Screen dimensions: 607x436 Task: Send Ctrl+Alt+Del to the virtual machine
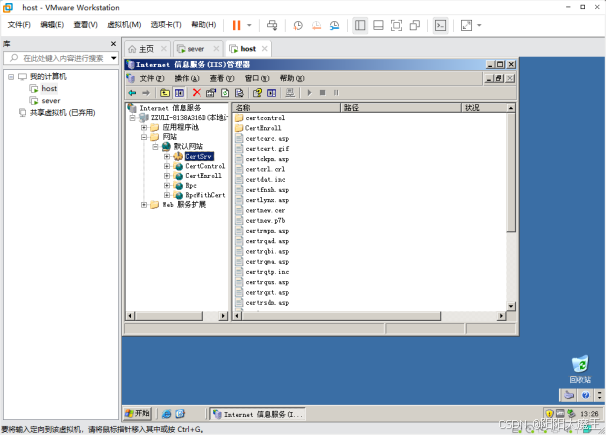point(272,26)
